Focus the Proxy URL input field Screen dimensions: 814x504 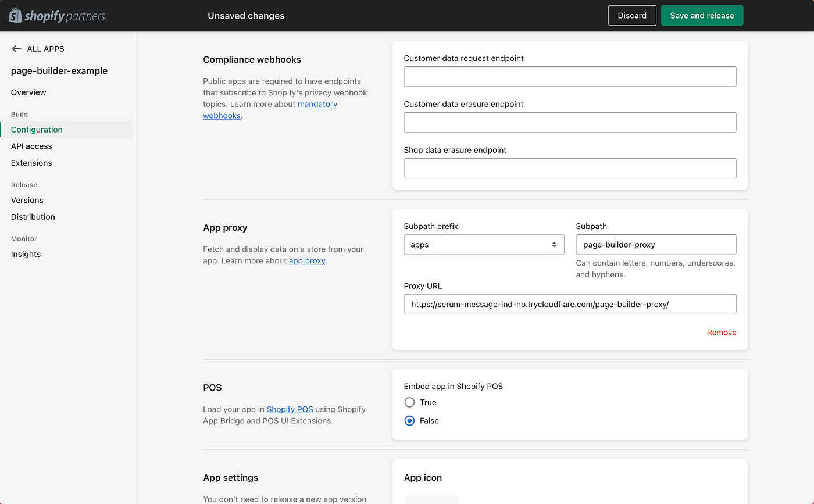570,304
